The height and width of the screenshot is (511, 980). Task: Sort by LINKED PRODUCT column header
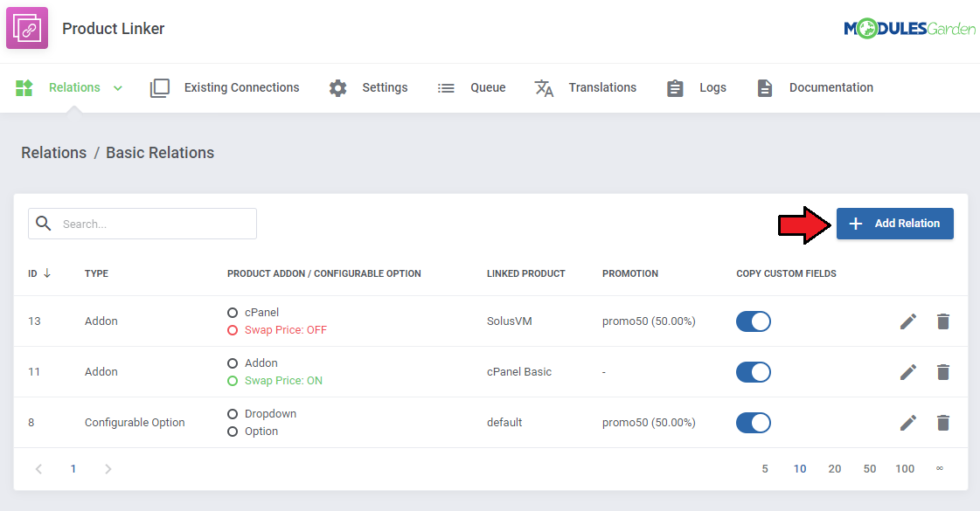pyautogui.click(x=525, y=273)
